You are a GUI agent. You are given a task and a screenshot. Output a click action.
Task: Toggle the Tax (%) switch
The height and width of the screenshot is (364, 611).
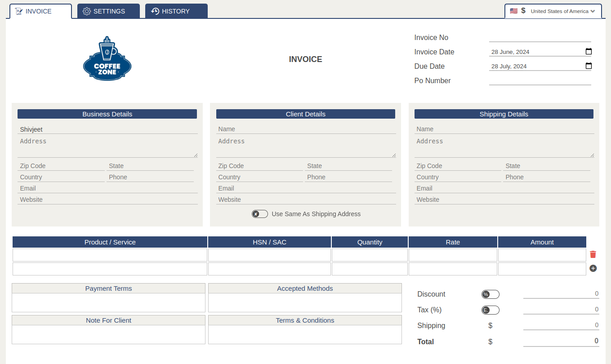pyautogui.click(x=490, y=310)
